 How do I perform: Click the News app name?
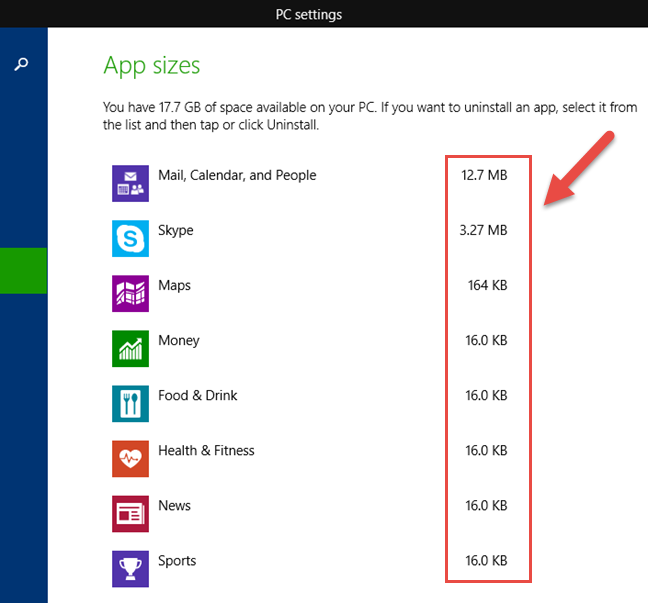click(x=174, y=505)
